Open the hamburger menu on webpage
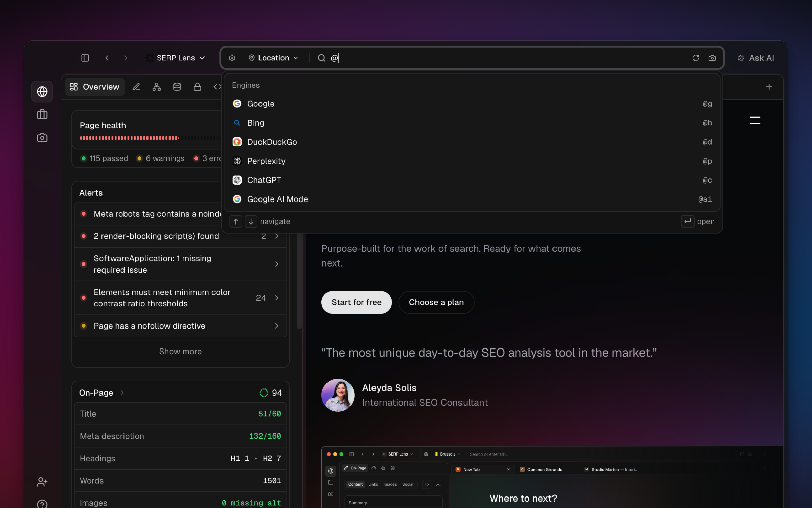Screen dimensions: 812x508 (x=755, y=120)
